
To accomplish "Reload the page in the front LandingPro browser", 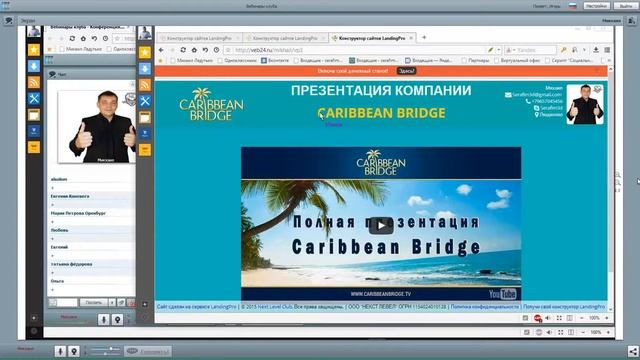I will 183,50.
